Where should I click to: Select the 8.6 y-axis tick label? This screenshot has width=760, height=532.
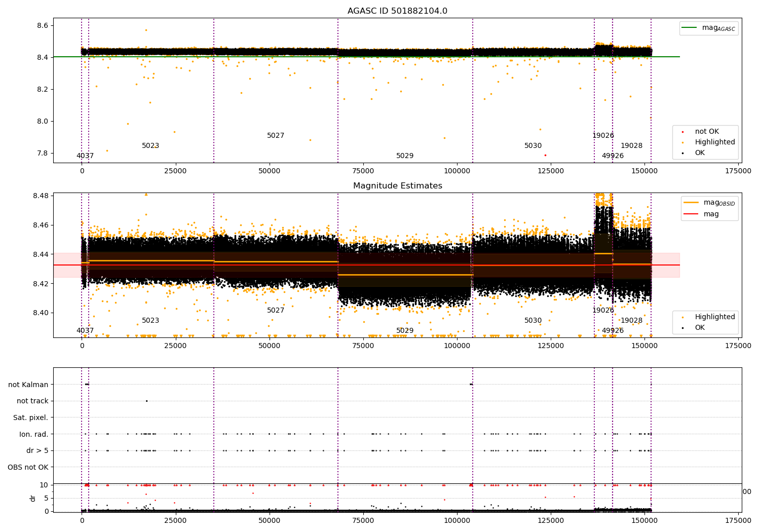coord(43,25)
